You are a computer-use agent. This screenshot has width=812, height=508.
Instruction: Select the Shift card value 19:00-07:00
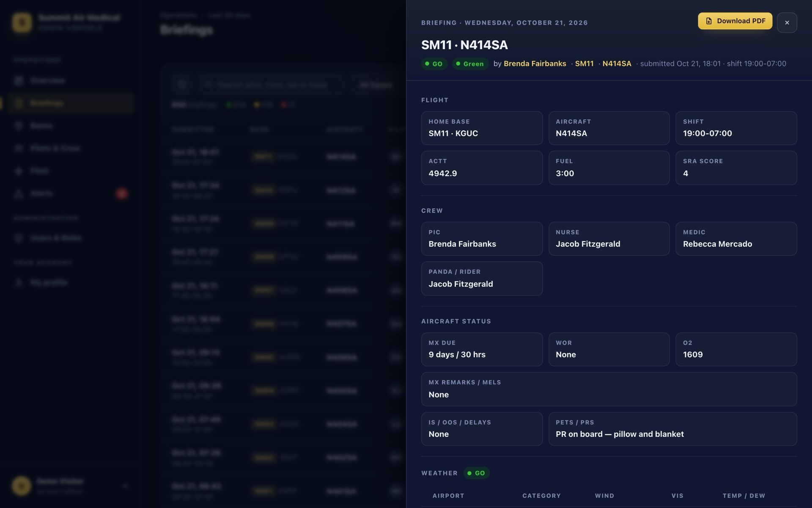click(x=707, y=133)
